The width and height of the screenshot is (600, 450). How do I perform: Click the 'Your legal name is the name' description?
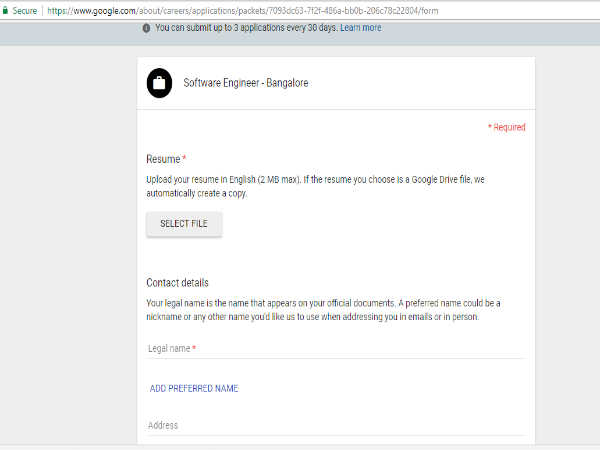[323, 310]
